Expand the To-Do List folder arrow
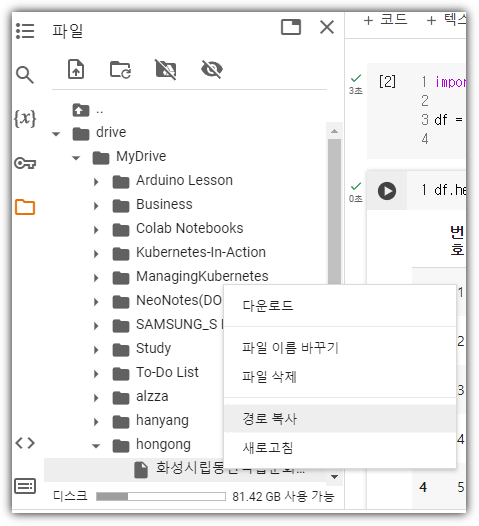Screen dimensions: 479x526 96,374
